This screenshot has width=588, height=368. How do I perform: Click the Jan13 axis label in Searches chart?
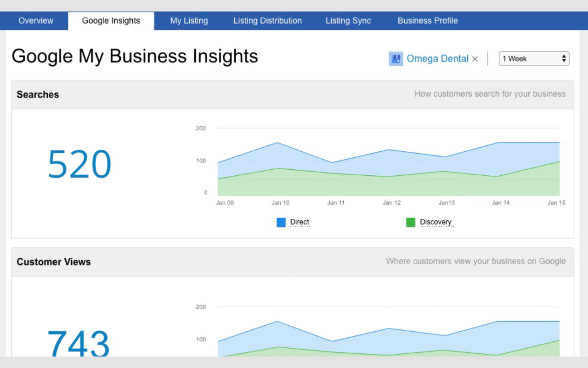[447, 202]
